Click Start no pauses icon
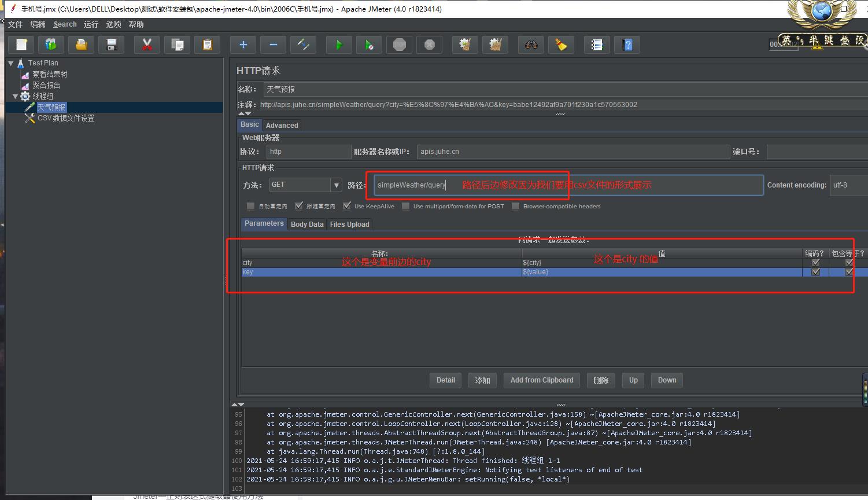Viewport: 868px width, 500px height. click(369, 45)
